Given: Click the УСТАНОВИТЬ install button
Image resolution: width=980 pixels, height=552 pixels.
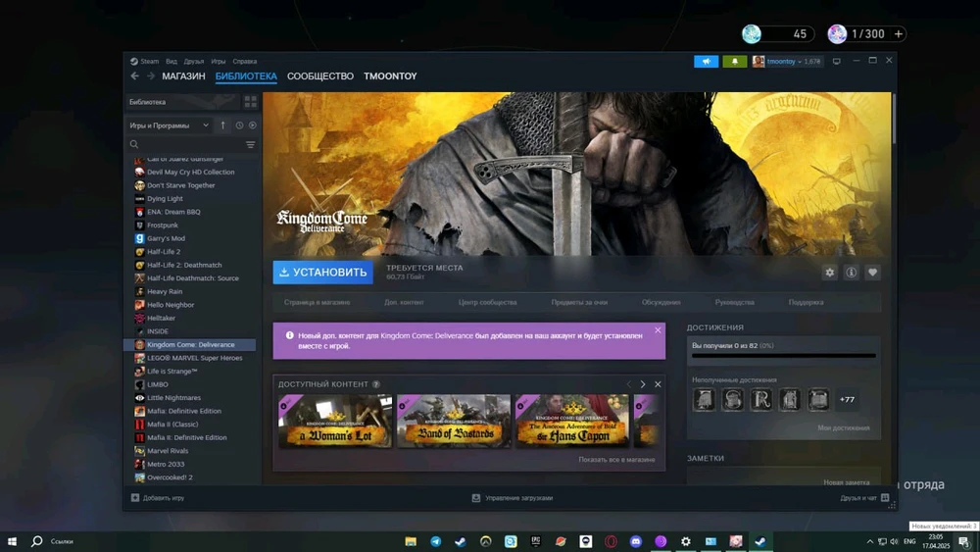Looking at the screenshot, I should [x=323, y=273].
